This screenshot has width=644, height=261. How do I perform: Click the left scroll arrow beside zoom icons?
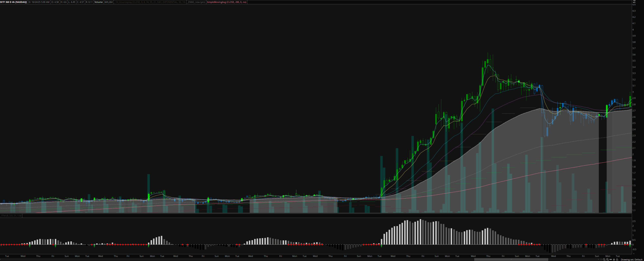[x=598, y=260]
